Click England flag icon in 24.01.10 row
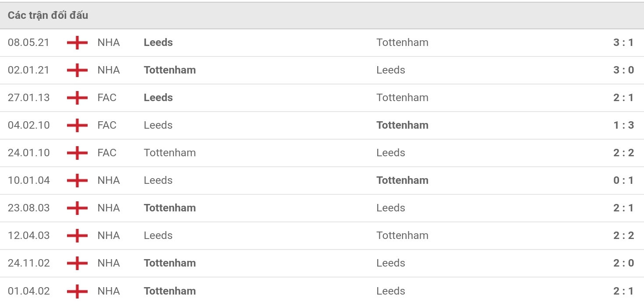644x302 pixels. (77, 153)
